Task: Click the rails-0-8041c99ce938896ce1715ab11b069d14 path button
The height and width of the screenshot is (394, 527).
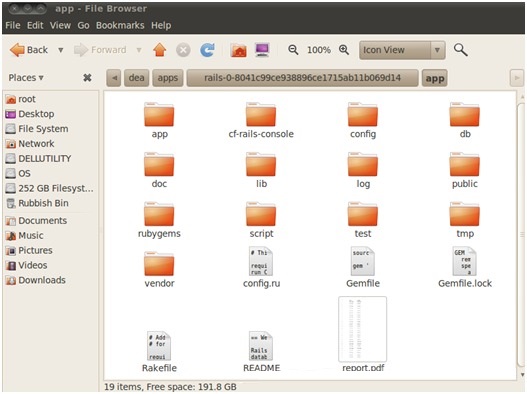Action: (x=302, y=78)
